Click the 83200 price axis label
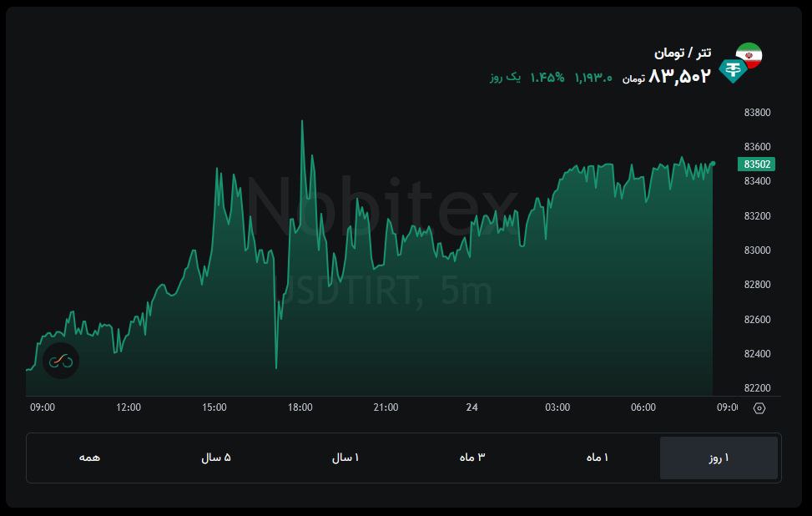The width and height of the screenshot is (812, 516). 757,215
